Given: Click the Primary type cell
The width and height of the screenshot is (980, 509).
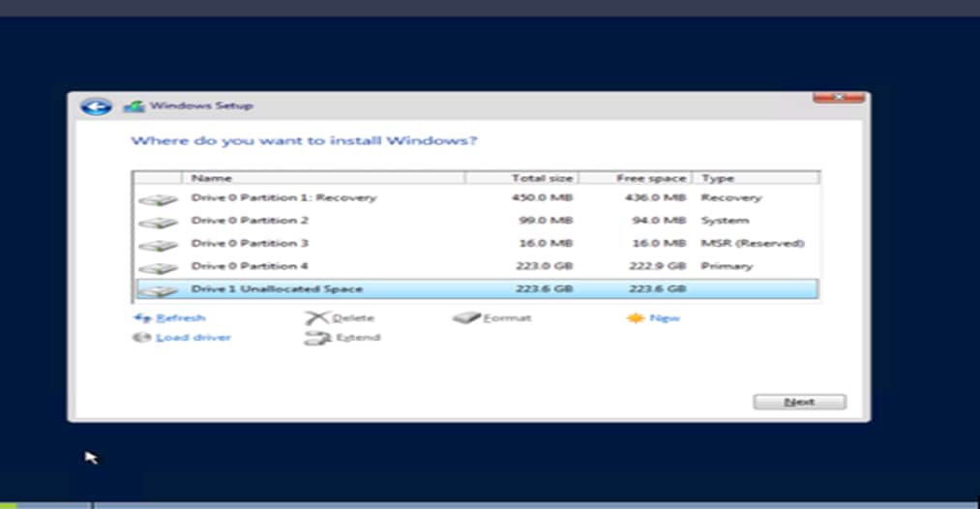Looking at the screenshot, I should [x=727, y=266].
